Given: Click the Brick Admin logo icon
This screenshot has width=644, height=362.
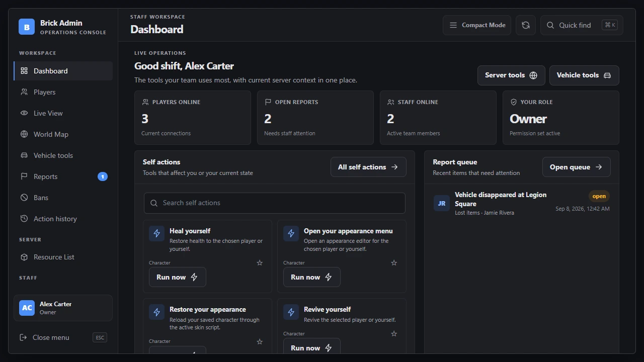Looking at the screenshot, I should tap(27, 27).
